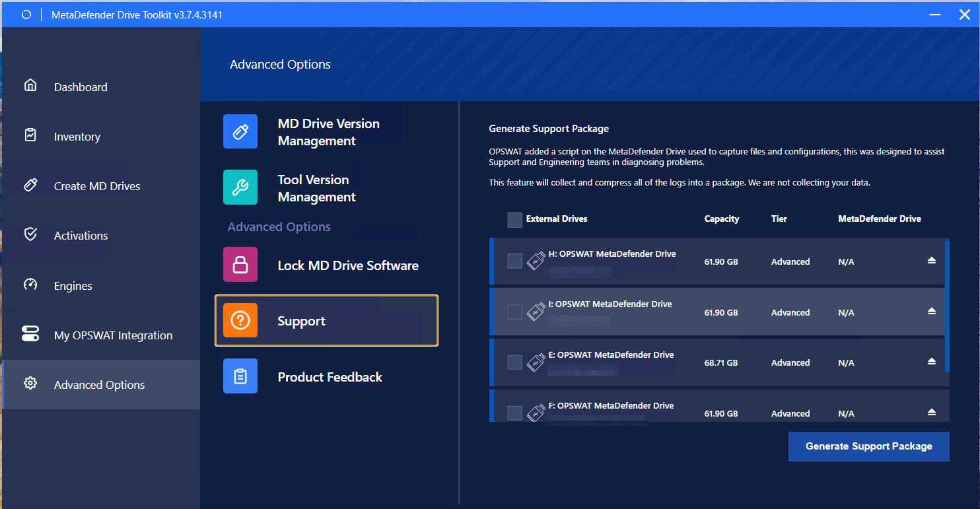The image size is (980, 509).
Task: Click 'H: OPSWAT MetaDefender Drive' name
Action: tap(612, 254)
